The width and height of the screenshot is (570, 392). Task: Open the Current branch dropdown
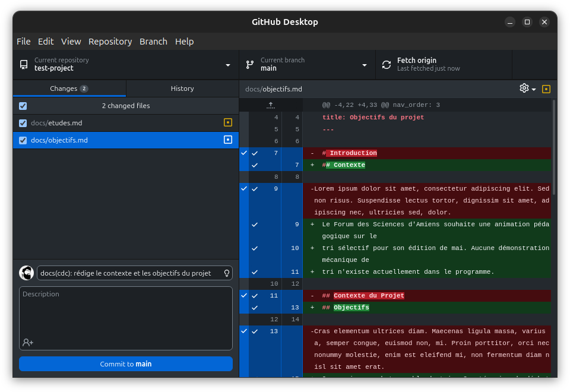pyautogui.click(x=307, y=65)
